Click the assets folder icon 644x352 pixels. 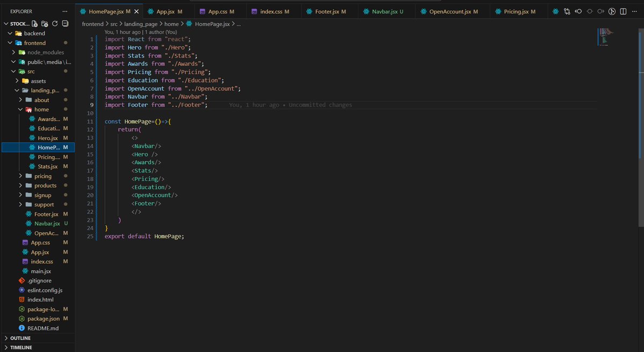click(25, 81)
